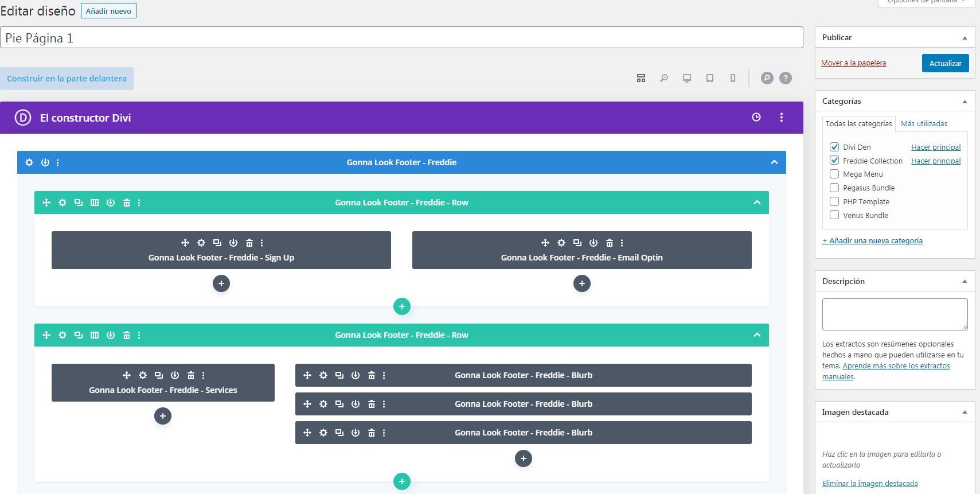Add module below Sign Up module

click(221, 283)
